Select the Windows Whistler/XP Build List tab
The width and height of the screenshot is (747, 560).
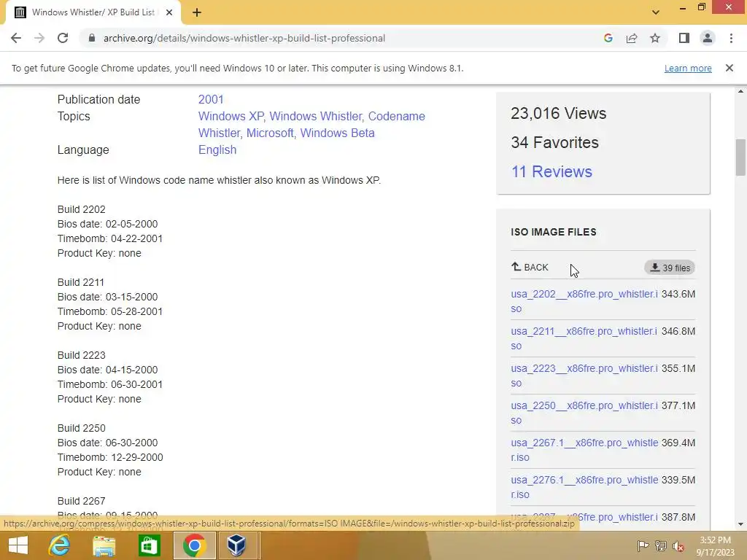coord(93,12)
